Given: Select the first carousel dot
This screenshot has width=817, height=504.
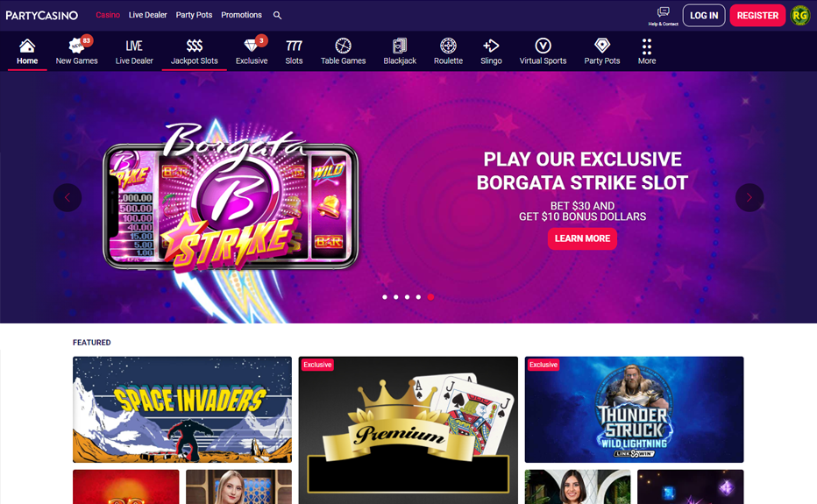Looking at the screenshot, I should tap(385, 297).
